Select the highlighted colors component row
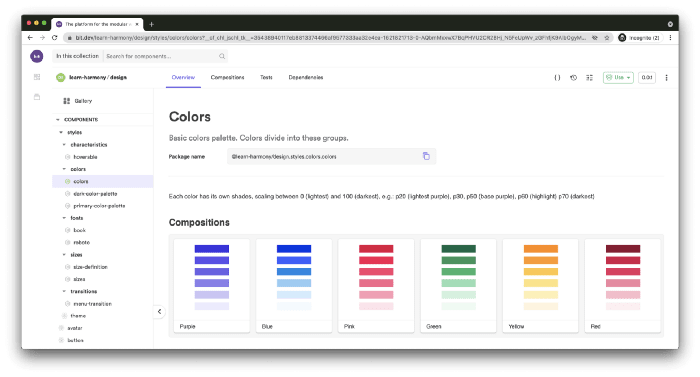The image size is (700, 377). (103, 181)
